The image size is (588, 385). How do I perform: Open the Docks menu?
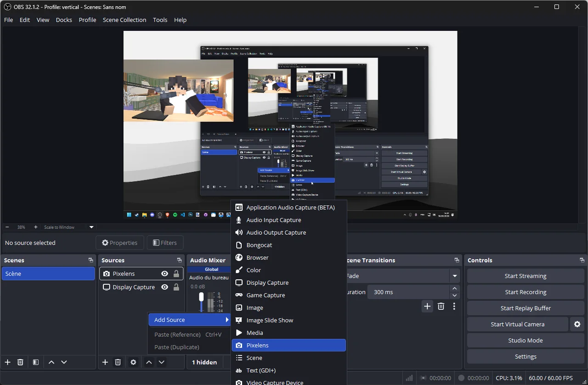click(x=64, y=20)
